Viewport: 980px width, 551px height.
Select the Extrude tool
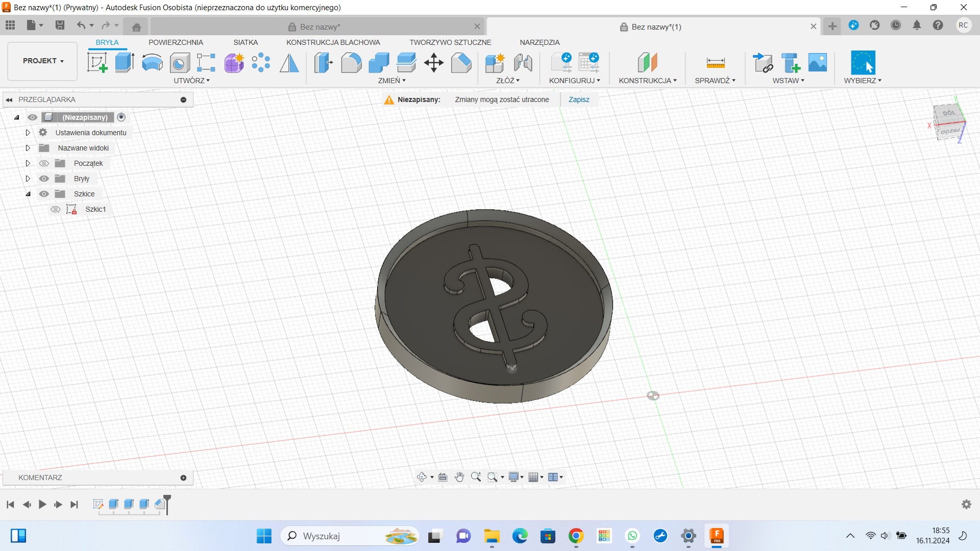[125, 63]
